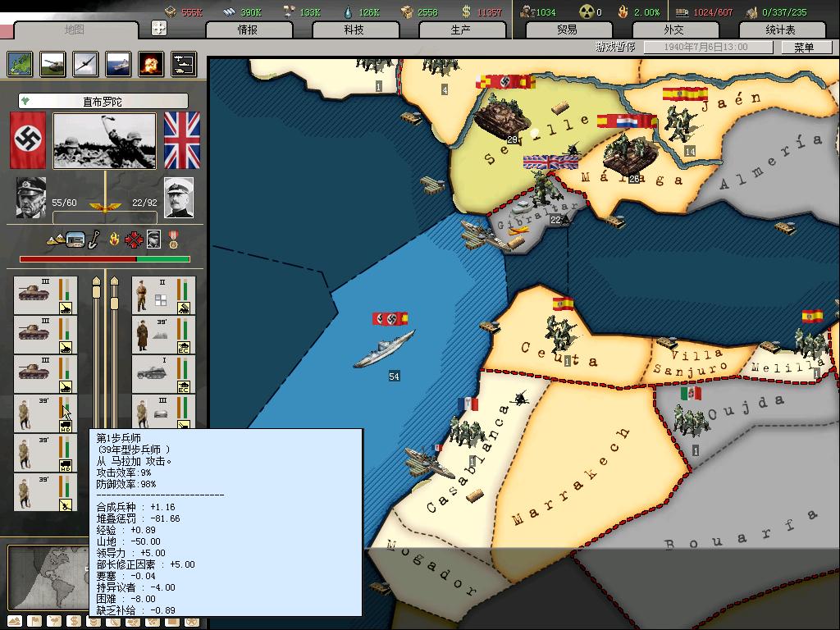Click the medal modifier icon
The image size is (840, 630).
[x=172, y=240]
